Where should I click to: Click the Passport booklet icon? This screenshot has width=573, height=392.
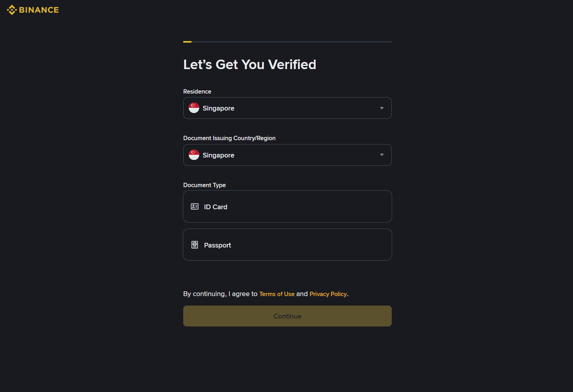tap(195, 245)
